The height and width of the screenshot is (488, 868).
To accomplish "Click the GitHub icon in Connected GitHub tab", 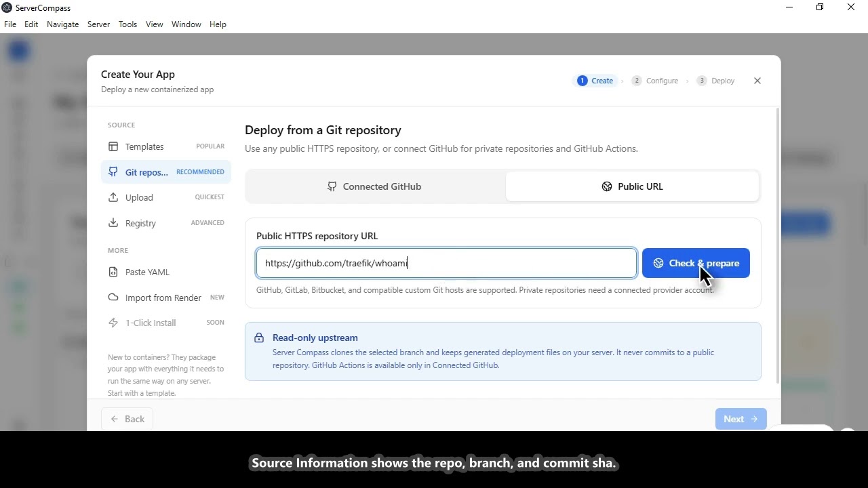I will pyautogui.click(x=332, y=186).
